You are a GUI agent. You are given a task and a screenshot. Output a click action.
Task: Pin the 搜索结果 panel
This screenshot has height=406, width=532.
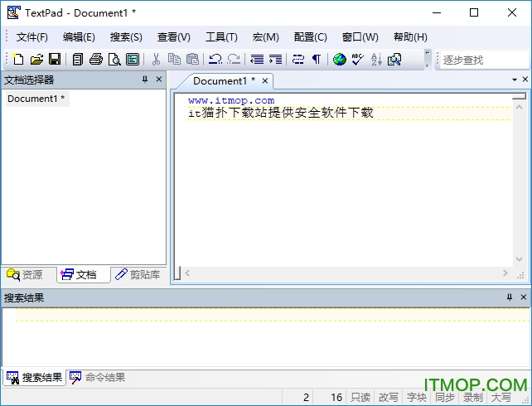click(x=510, y=297)
